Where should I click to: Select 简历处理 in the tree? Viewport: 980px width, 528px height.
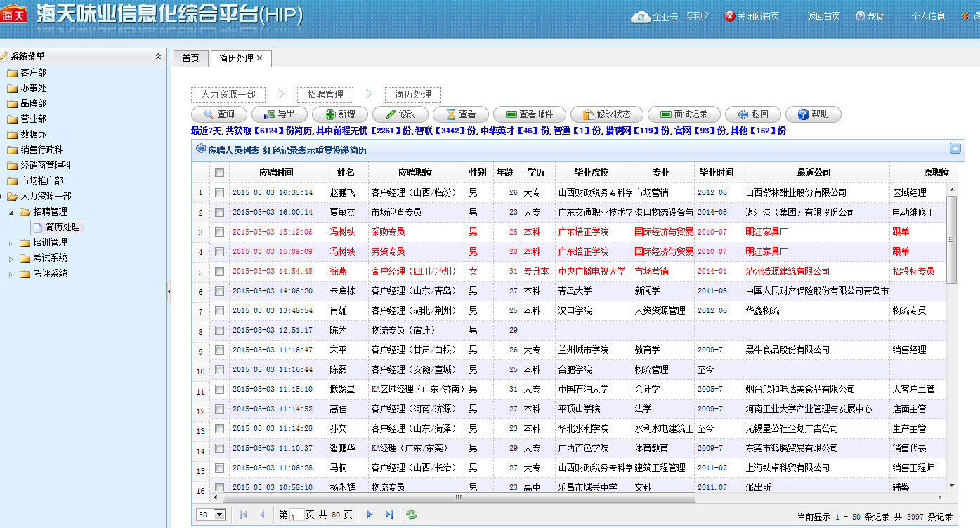coord(57,227)
